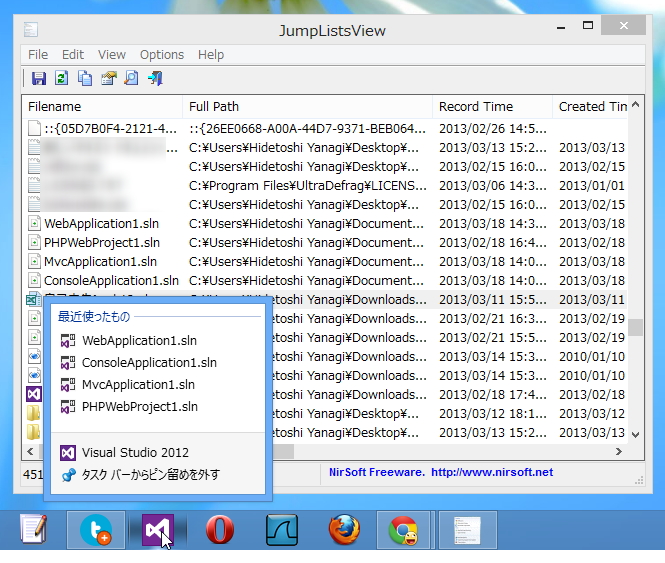Click the vertical scrollbar thumb
Screen dimensions: 665x563
click(x=635, y=328)
